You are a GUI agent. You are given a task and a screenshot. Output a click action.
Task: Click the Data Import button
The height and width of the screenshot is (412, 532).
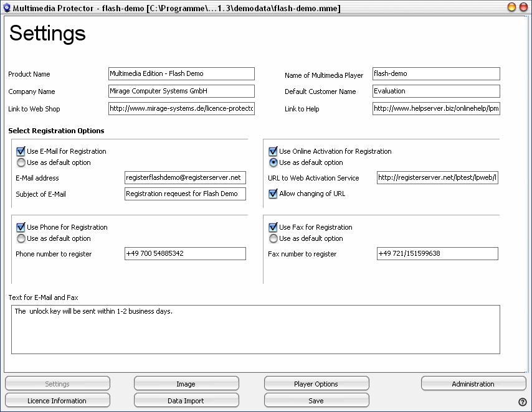point(186,400)
